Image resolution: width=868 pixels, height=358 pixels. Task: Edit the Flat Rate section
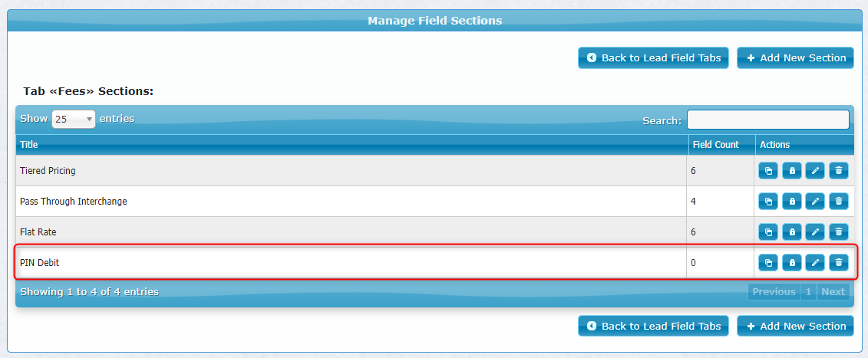[815, 232]
